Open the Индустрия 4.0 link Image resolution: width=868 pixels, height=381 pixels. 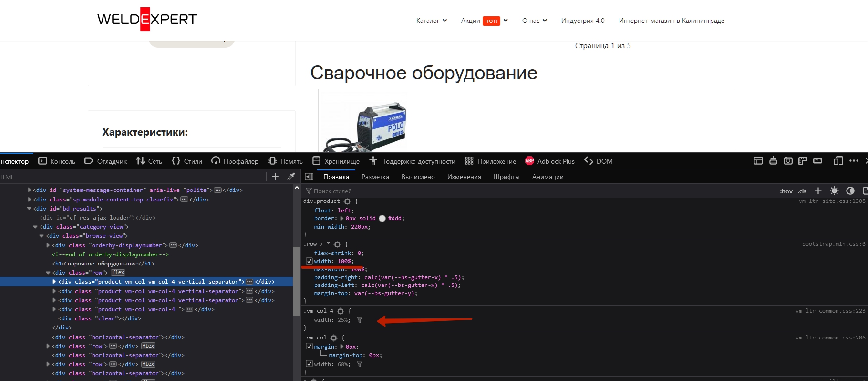(x=582, y=21)
